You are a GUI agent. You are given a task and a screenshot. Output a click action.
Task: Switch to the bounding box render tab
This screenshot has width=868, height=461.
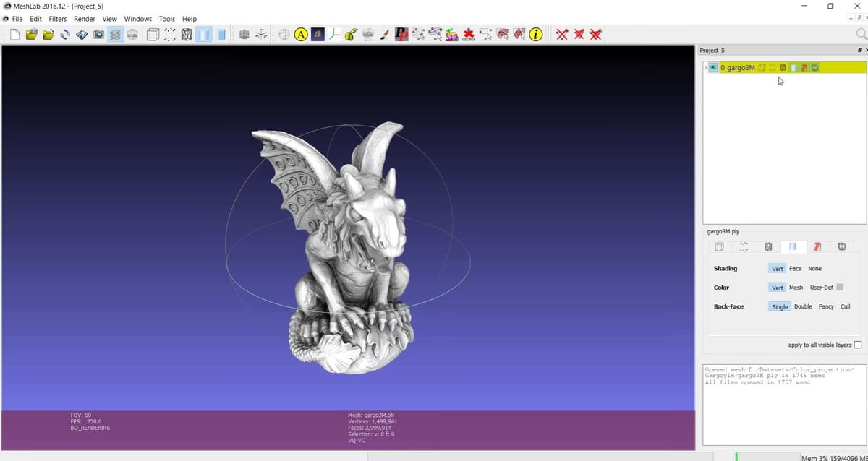[720, 247]
